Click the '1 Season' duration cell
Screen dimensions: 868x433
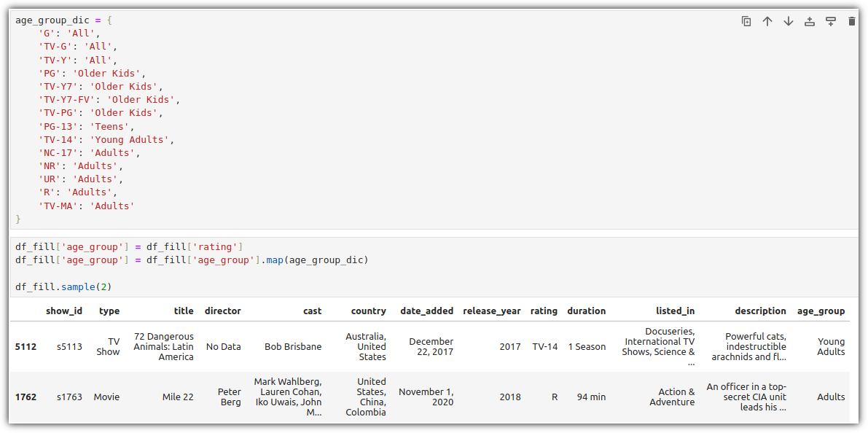click(587, 347)
